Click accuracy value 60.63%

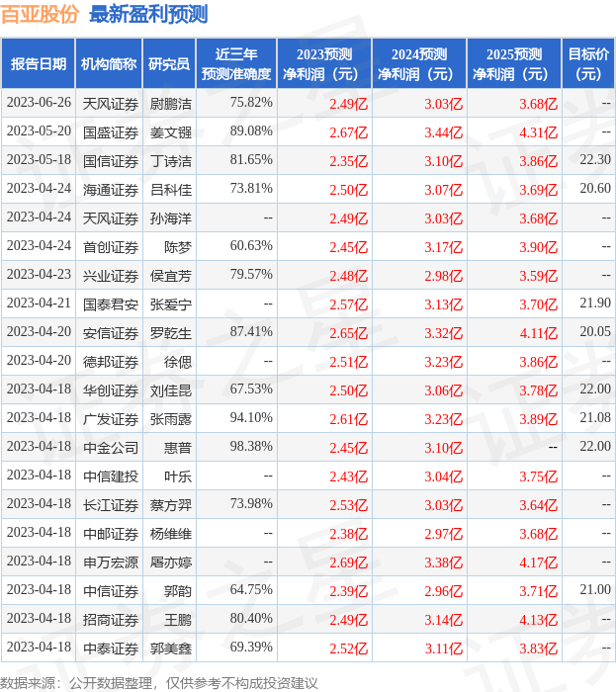tap(251, 246)
